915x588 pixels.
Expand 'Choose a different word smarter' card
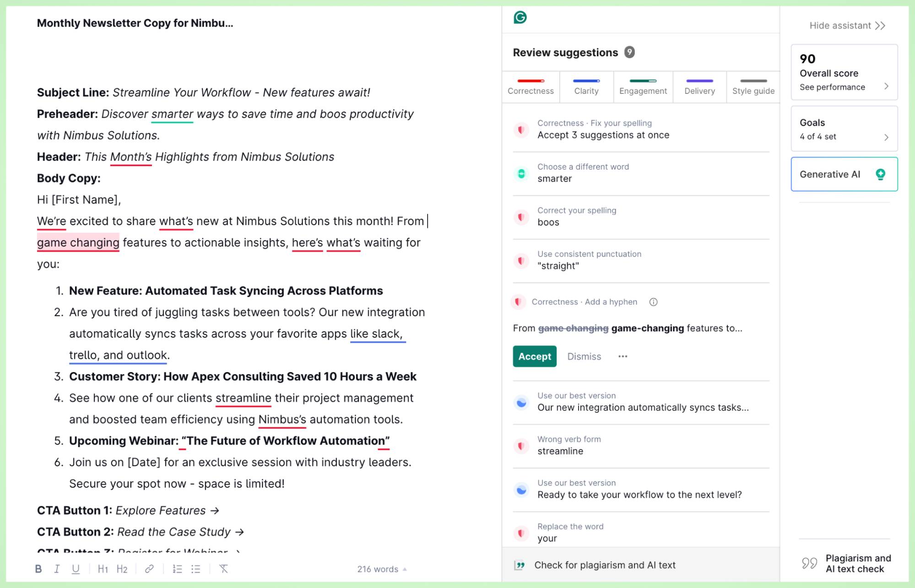tap(641, 173)
